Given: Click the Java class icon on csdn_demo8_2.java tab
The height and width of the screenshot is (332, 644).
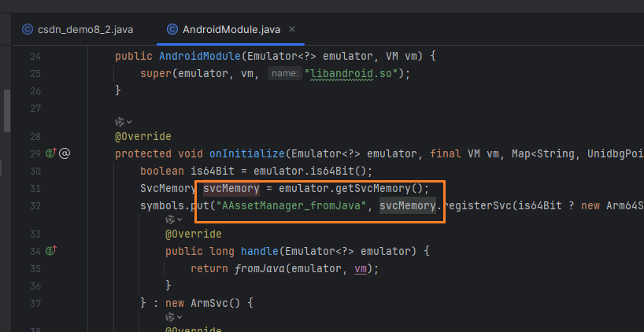Looking at the screenshot, I should (27, 30).
